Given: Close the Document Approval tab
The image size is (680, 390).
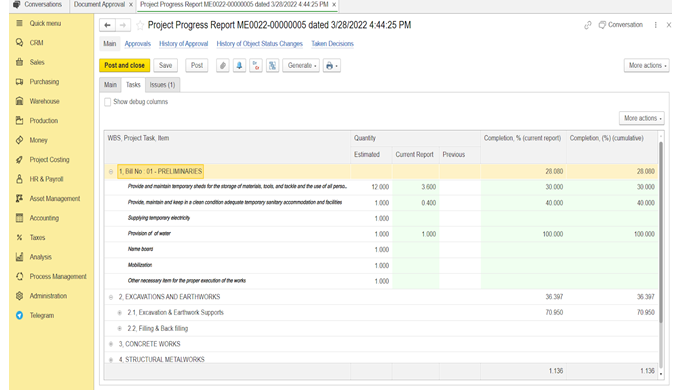Looking at the screenshot, I should pos(131,4).
